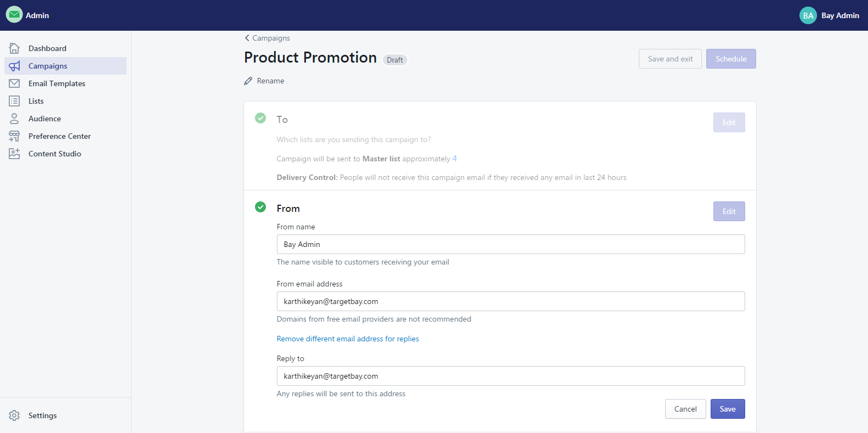Select Lists in the sidebar
This screenshot has height=433, width=868.
click(x=65, y=101)
